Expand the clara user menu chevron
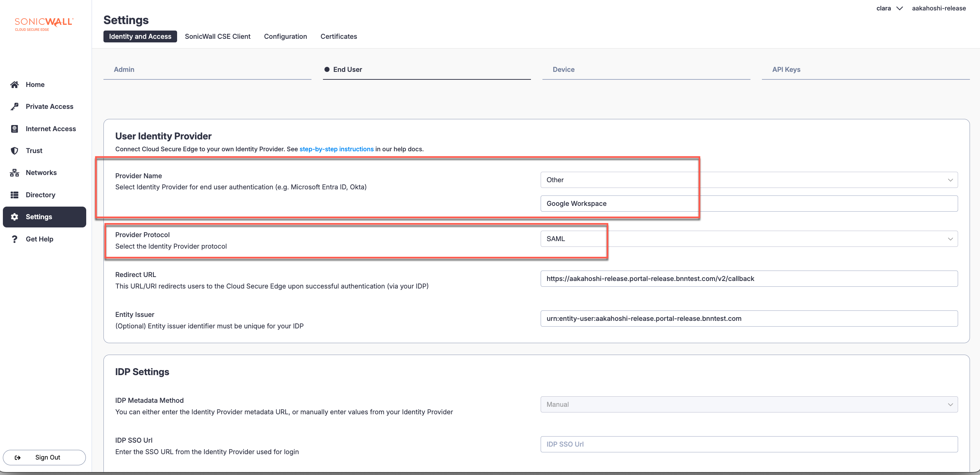The image size is (980, 475). click(x=899, y=8)
